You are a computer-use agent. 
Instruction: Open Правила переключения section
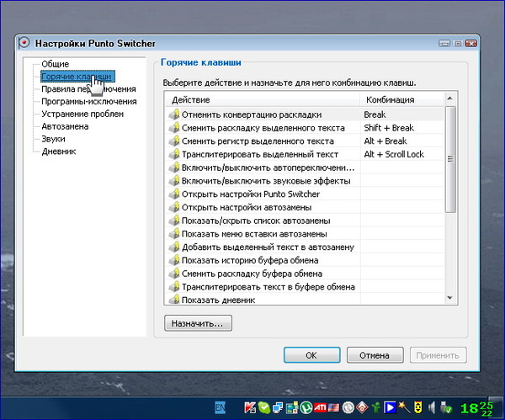88,89
